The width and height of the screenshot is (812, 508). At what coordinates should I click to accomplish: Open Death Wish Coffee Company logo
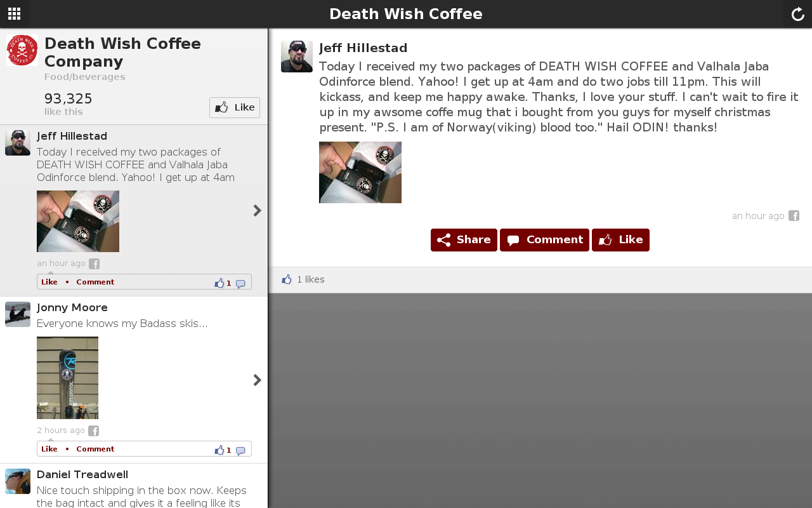point(22,50)
